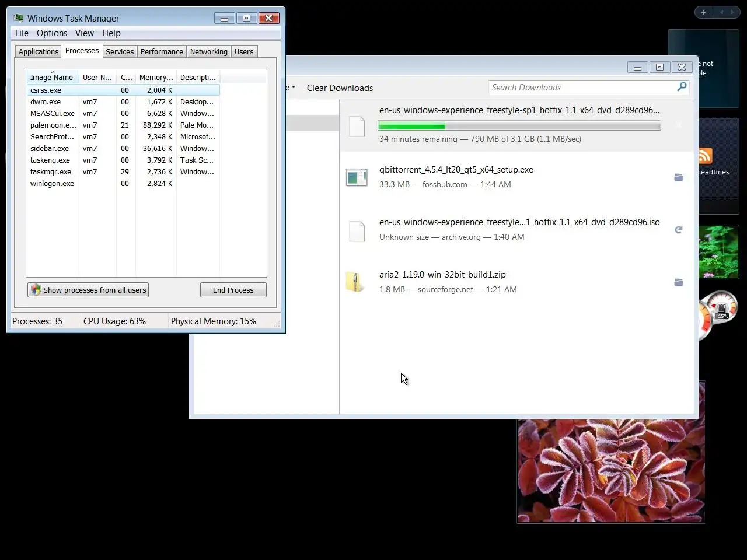Sort processes by Description column
Image resolution: width=747 pixels, height=560 pixels.
click(198, 77)
